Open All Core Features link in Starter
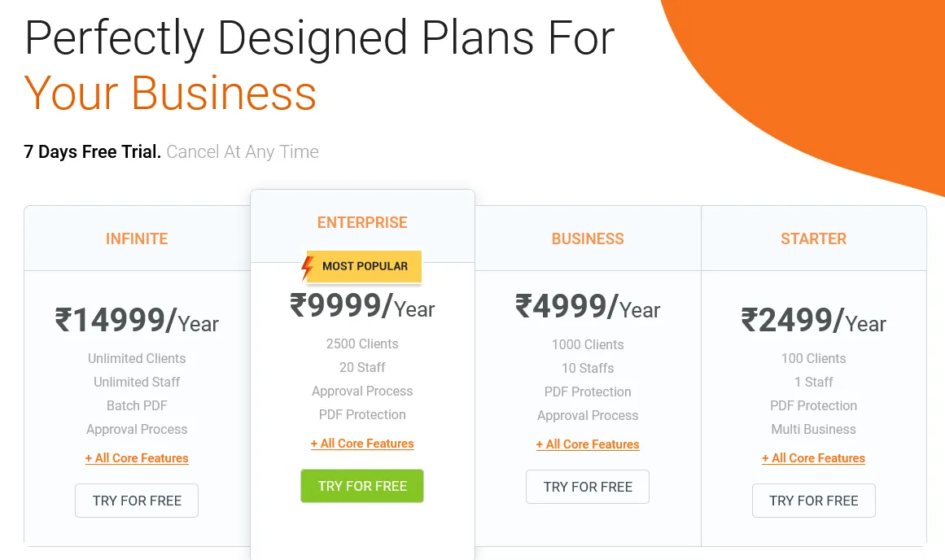This screenshot has width=945, height=560. [814, 458]
